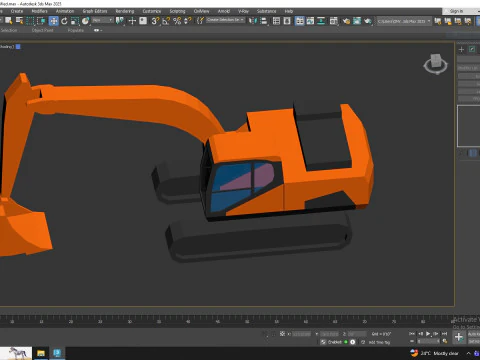Open the Create menu
480x360 pixels.
[17, 11]
